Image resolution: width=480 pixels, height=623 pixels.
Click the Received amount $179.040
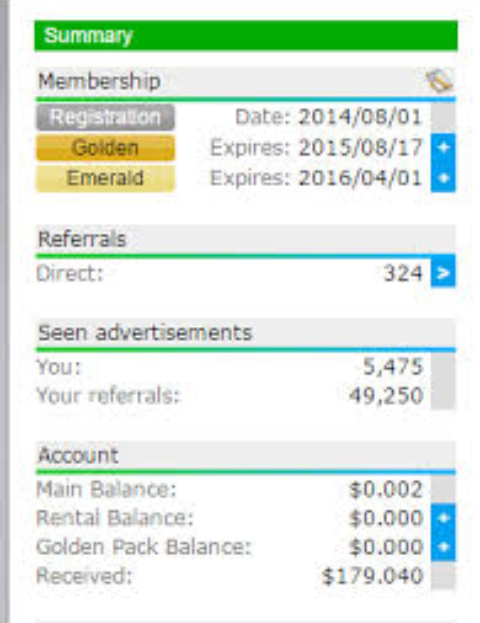point(372,576)
